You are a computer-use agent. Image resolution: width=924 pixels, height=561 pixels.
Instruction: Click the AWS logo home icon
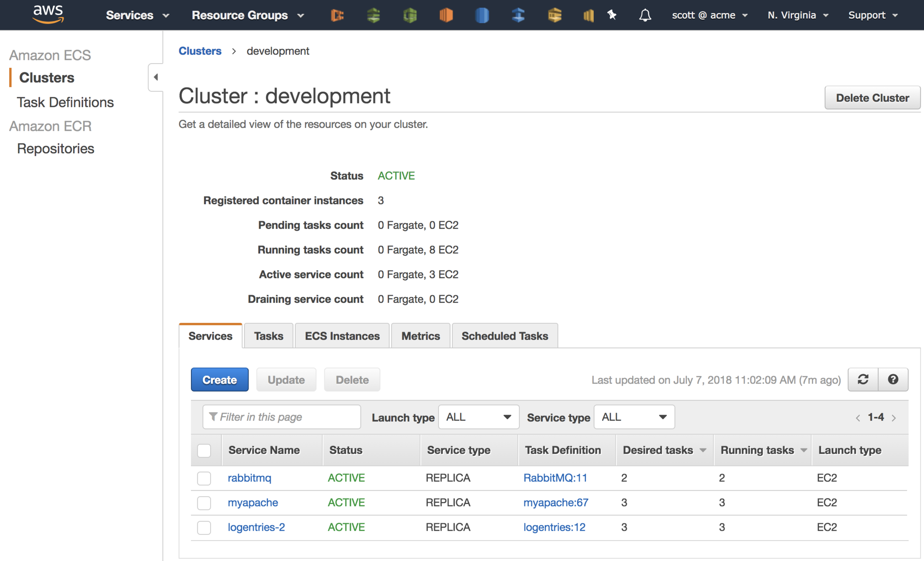(x=48, y=15)
